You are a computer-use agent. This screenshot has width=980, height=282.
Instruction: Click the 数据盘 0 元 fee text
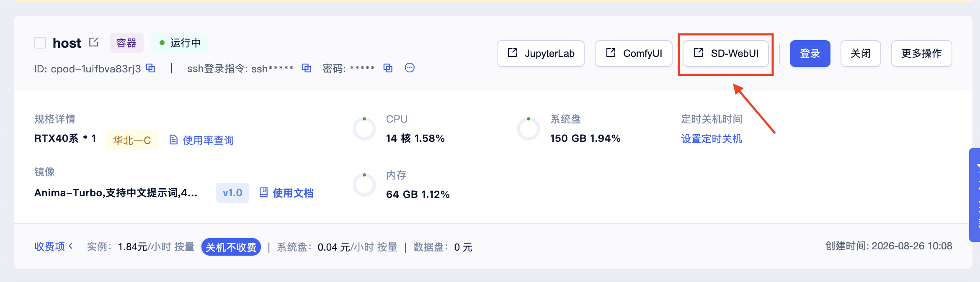click(443, 247)
